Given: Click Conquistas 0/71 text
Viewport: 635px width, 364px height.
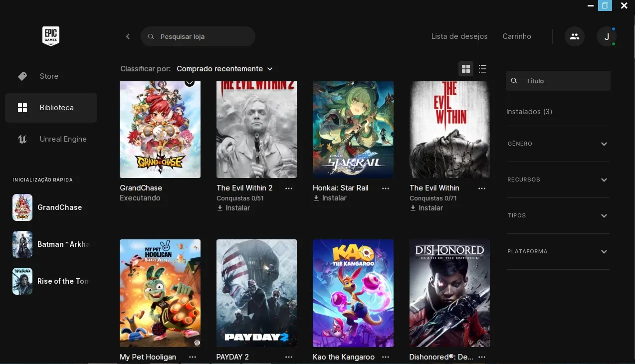Looking at the screenshot, I should [433, 198].
